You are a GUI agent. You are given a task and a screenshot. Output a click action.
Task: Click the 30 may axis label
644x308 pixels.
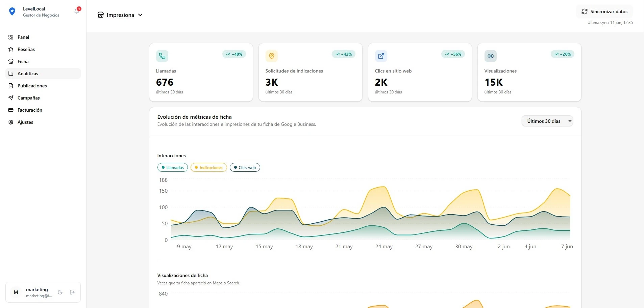[x=464, y=247]
